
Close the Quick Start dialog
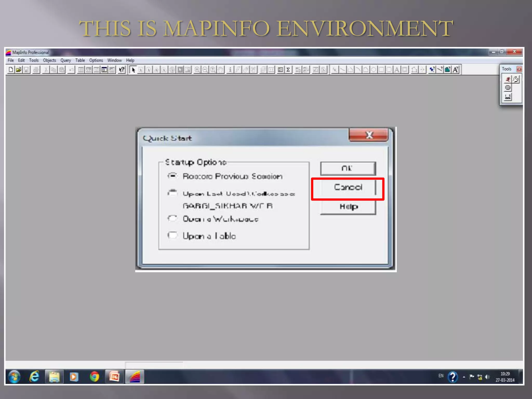[369, 135]
